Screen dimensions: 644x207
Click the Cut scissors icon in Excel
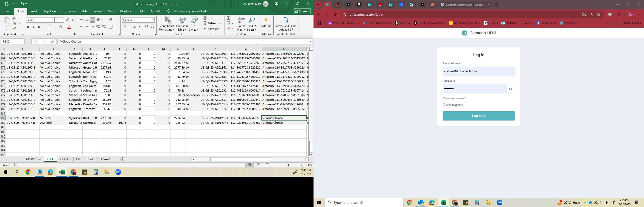pos(14,18)
